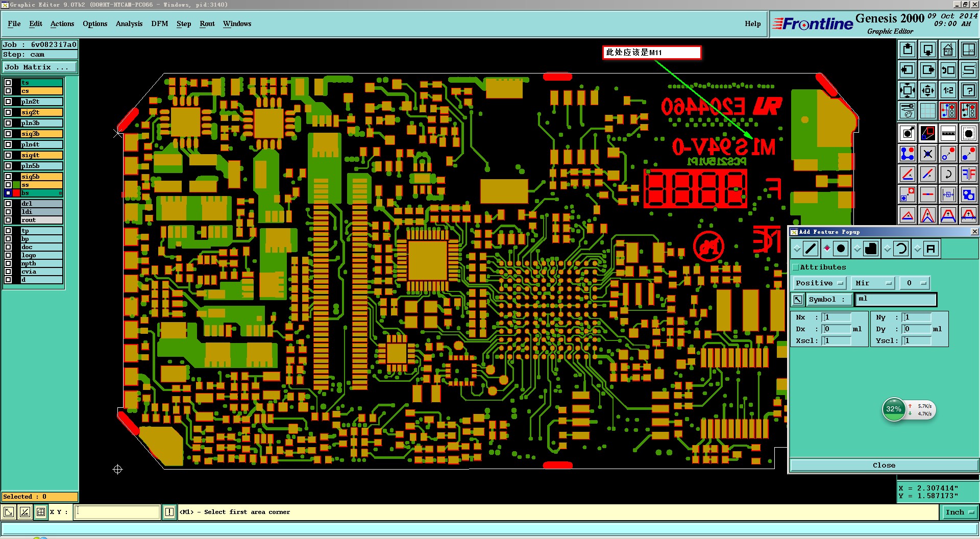Open the rotation angle 0 dropdown
980x539 pixels.
pos(915,283)
